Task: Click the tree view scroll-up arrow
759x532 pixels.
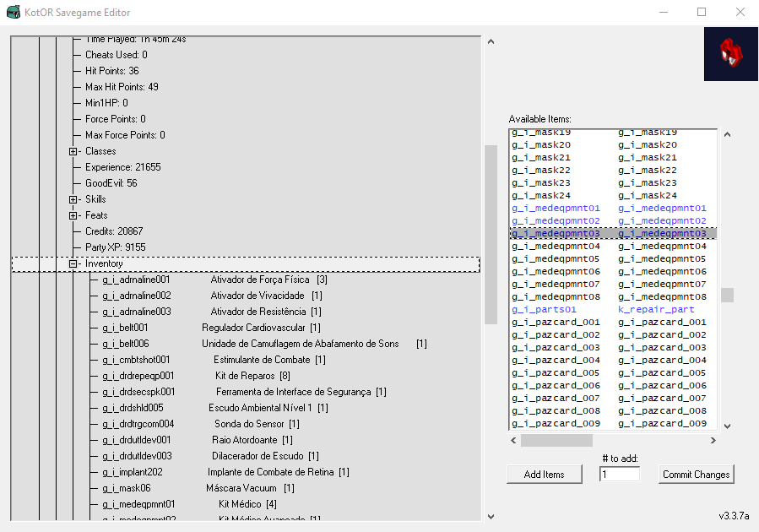Action: (491, 41)
